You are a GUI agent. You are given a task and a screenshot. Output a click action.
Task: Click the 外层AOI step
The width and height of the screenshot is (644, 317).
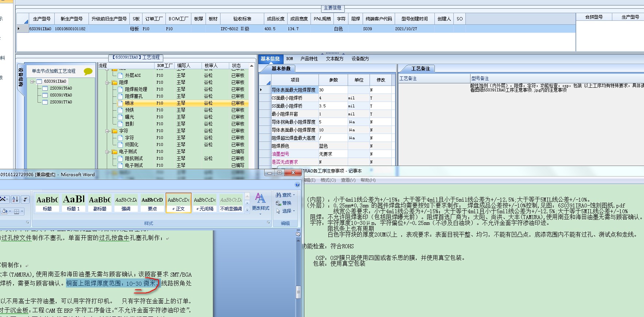pos(133,76)
